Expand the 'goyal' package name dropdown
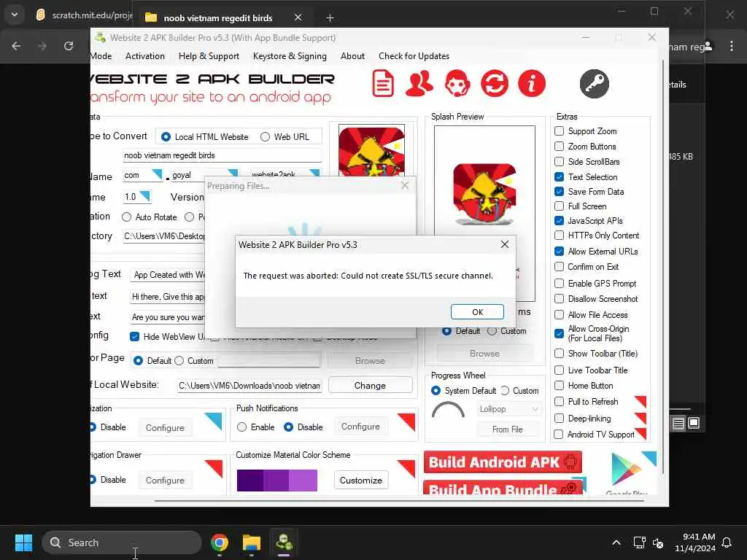The image size is (747, 560). (233, 174)
